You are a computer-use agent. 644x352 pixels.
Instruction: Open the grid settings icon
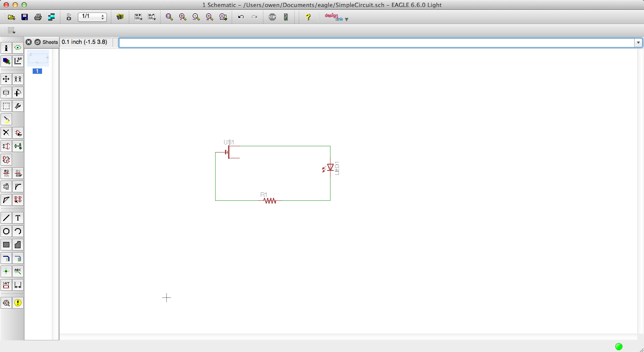12,30
